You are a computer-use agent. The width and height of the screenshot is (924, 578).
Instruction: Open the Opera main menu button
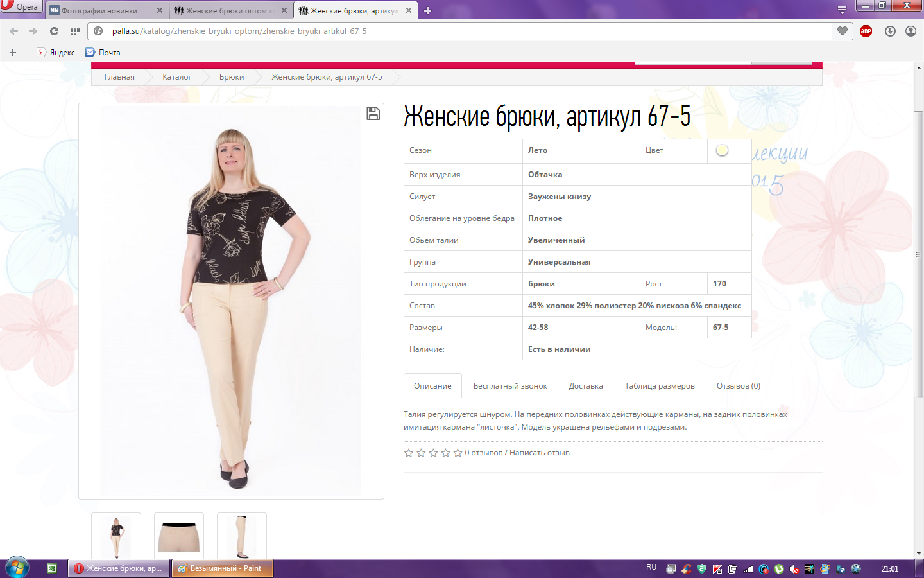[21, 6]
